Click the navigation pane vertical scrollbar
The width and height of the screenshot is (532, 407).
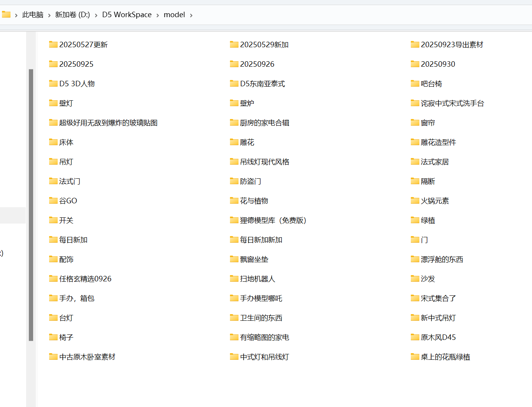(31, 205)
